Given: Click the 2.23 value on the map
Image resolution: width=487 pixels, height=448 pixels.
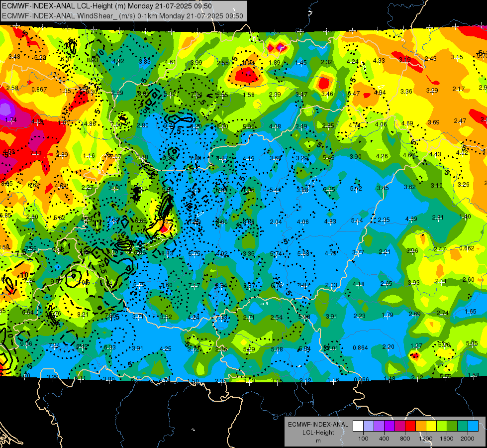Looking at the screenshot, I should 359,316.
